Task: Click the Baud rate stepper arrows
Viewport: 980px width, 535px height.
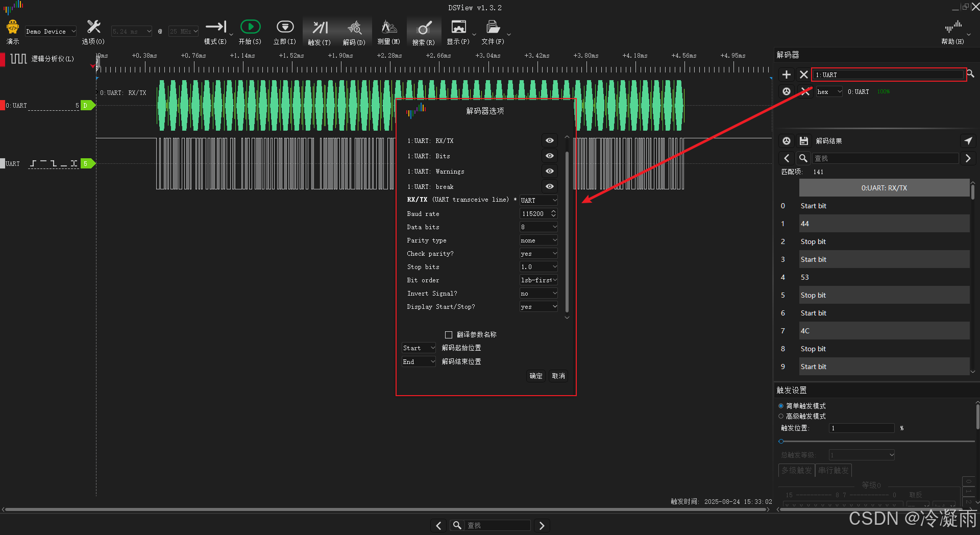Action: (x=554, y=213)
